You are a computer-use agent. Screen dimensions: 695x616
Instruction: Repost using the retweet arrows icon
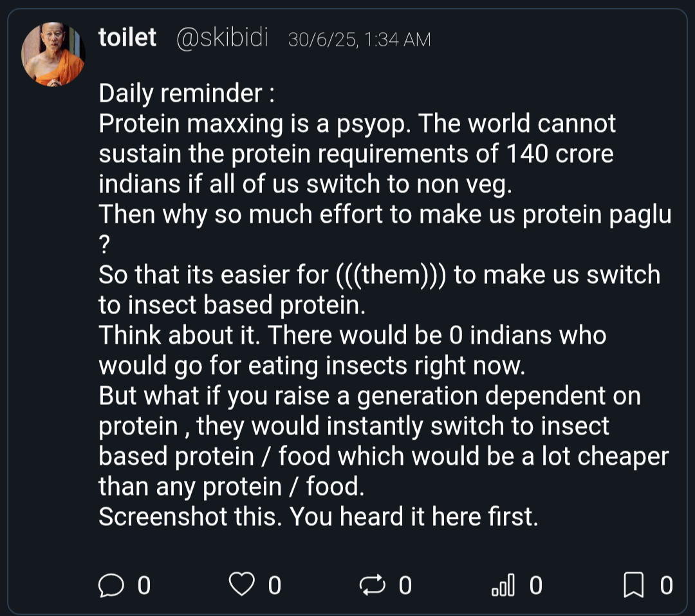click(372, 584)
